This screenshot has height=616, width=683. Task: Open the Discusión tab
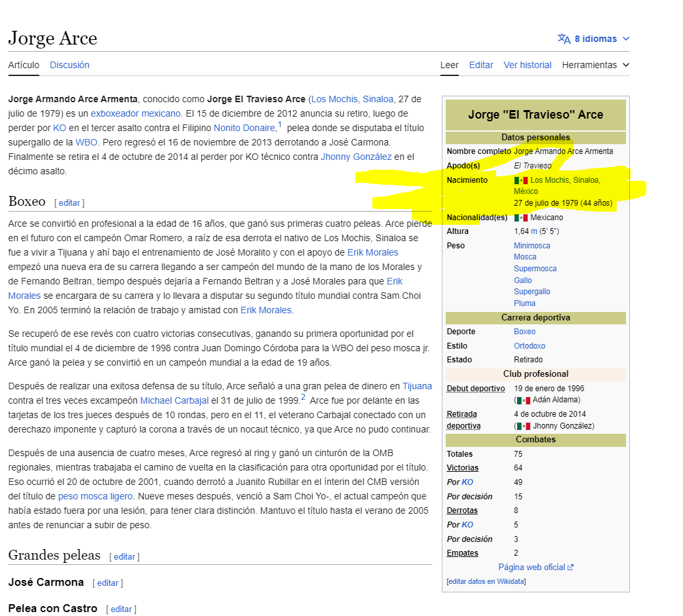[69, 65]
